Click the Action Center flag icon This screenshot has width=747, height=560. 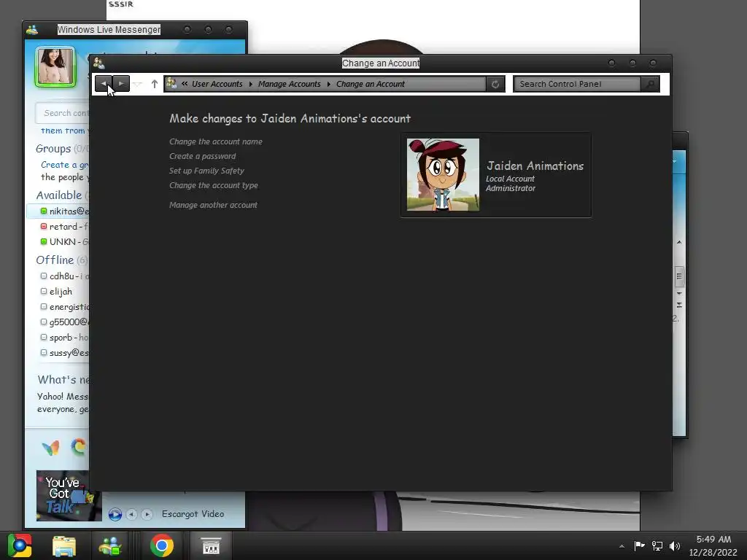(639, 545)
